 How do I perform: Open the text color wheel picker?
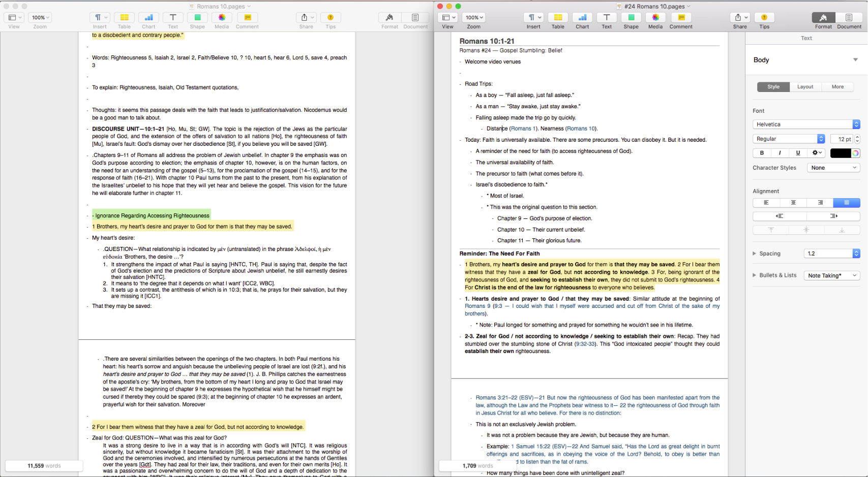point(856,153)
